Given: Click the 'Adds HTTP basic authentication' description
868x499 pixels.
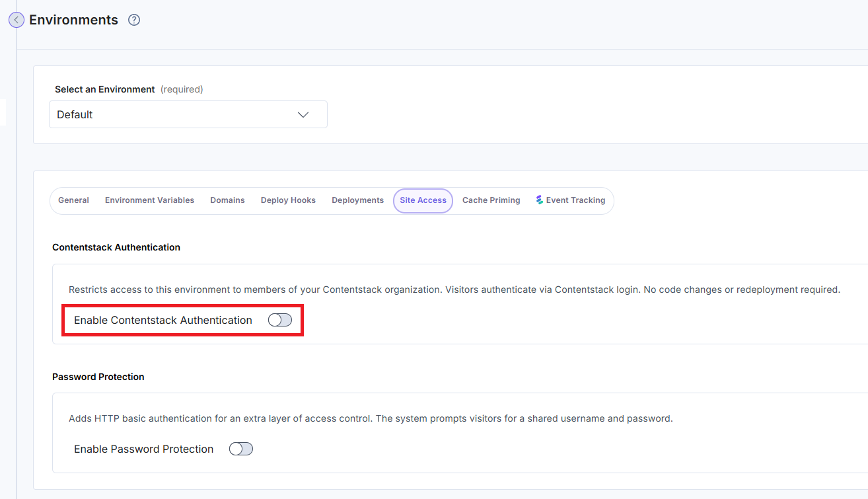Looking at the screenshot, I should [x=371, y=418].
